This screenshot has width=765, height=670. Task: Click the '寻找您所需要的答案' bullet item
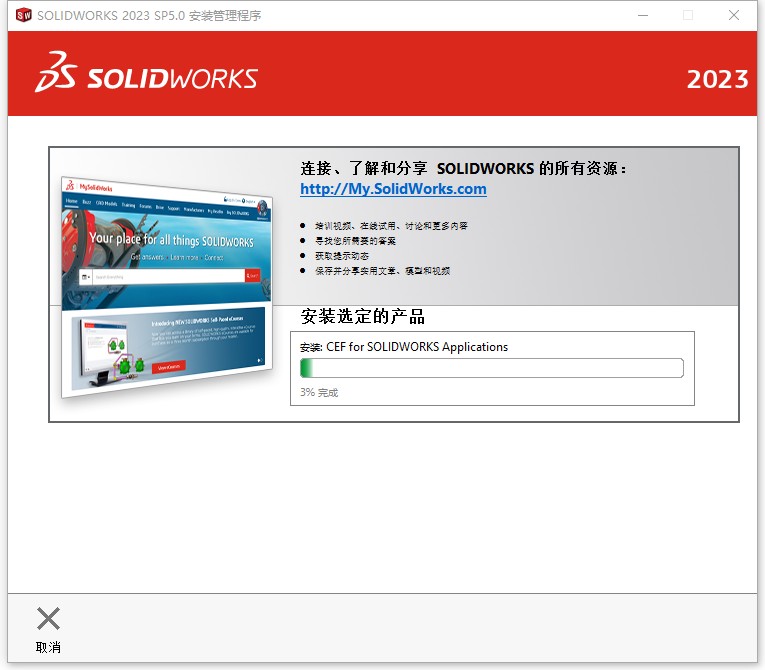[x=355, y=241]
